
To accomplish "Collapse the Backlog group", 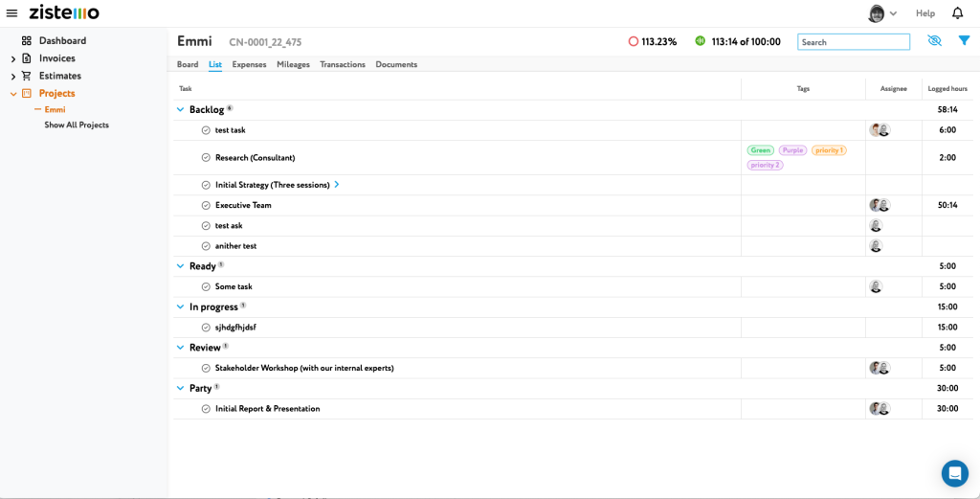I will pyautogui.click(x=181, y=110).
